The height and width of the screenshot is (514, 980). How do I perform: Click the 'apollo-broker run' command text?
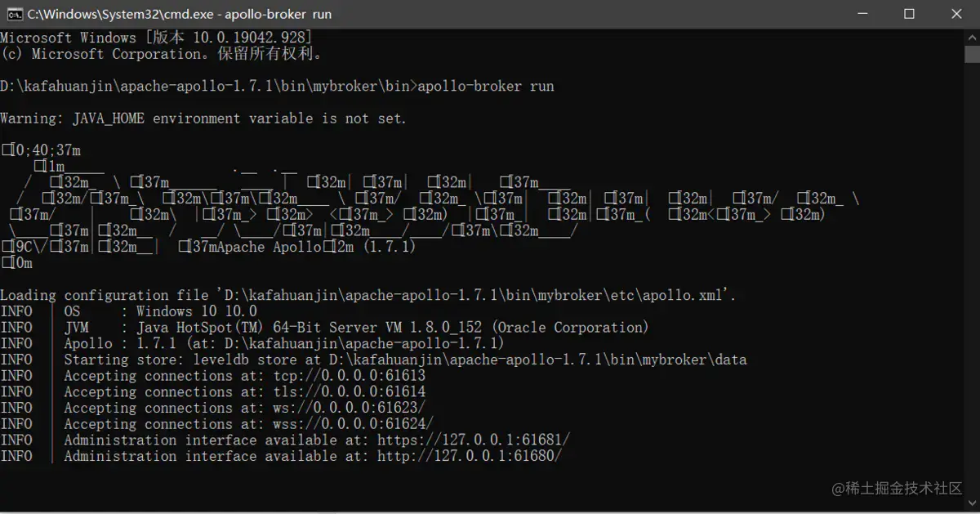coord(485,86)
